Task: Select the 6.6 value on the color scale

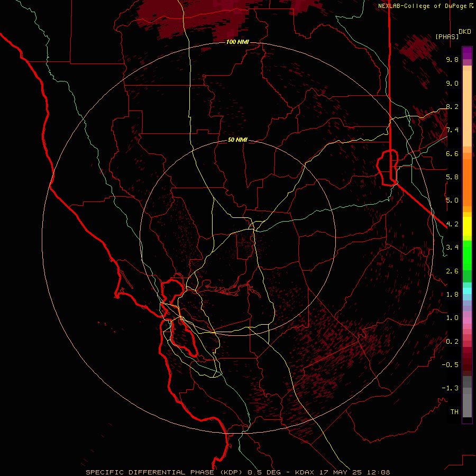Action: click(452, 153)
